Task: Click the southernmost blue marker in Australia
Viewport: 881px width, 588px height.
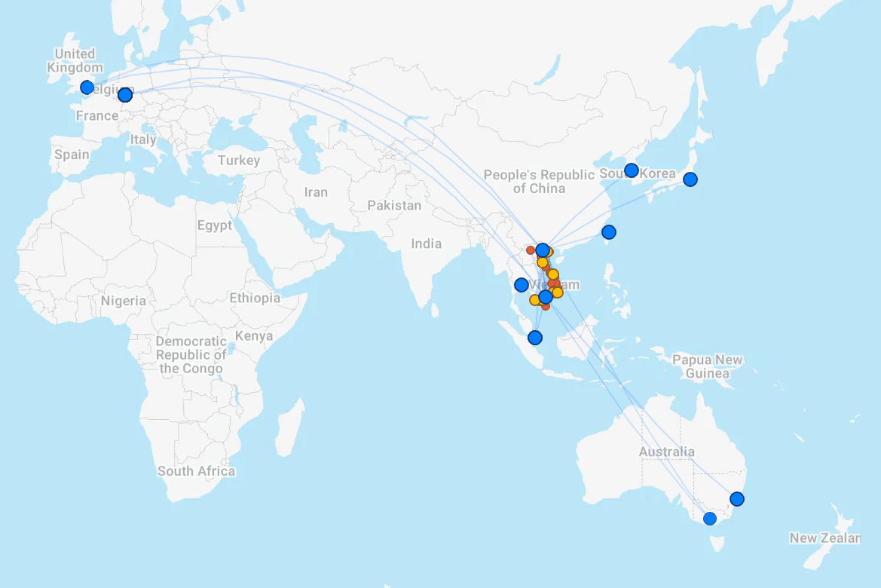Action: pos(709,519)
